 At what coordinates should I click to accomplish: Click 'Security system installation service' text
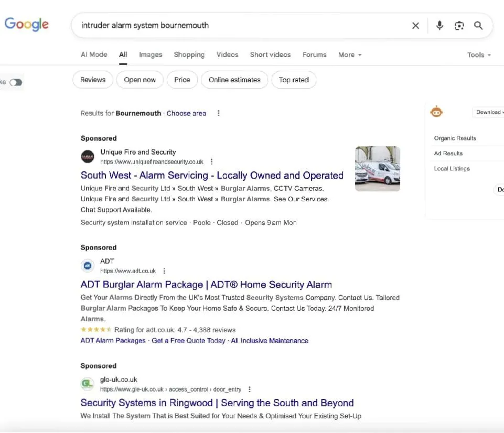134,223
